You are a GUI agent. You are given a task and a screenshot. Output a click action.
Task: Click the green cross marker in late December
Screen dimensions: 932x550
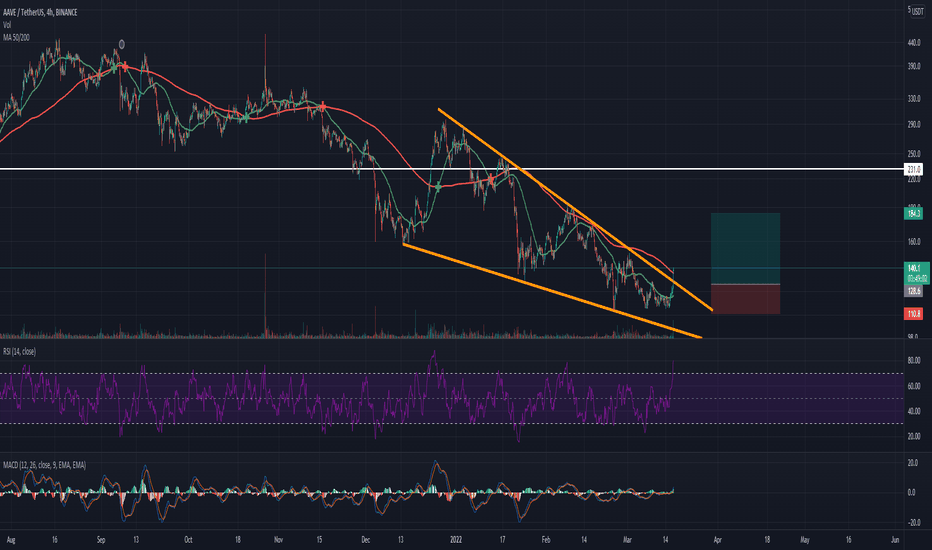438,187
